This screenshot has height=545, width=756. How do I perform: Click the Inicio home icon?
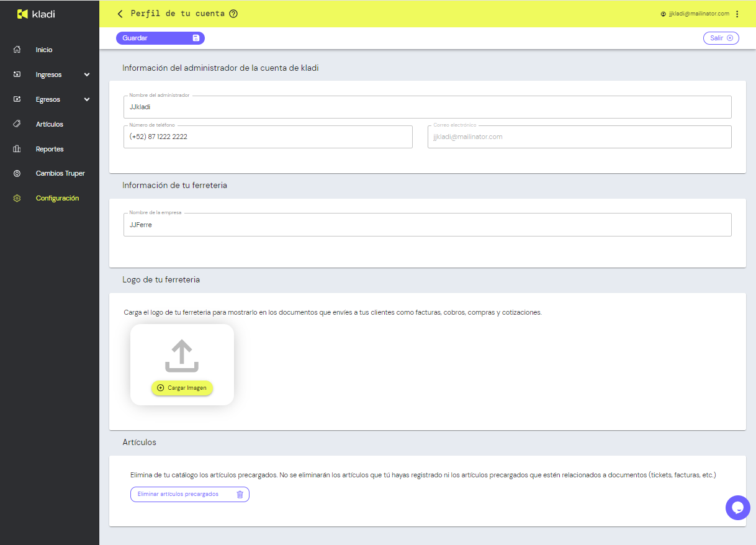(x=17, y=50)
